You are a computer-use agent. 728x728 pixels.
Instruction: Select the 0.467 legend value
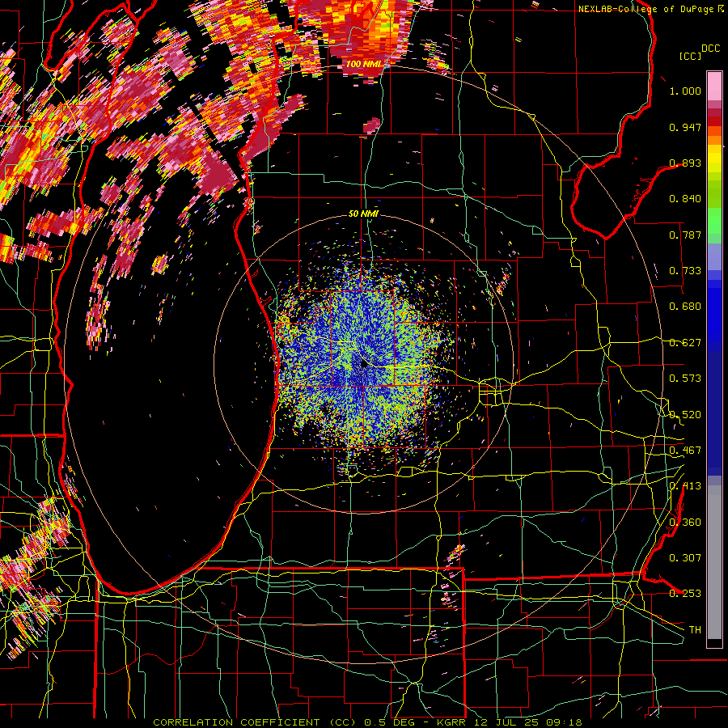click(685, 451)
